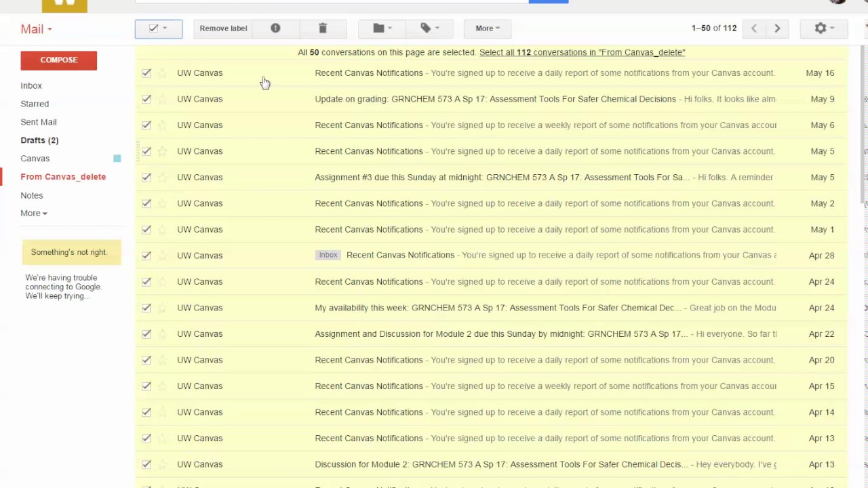Click the Inbox tag on Apr 28 email

pos(328,256)
